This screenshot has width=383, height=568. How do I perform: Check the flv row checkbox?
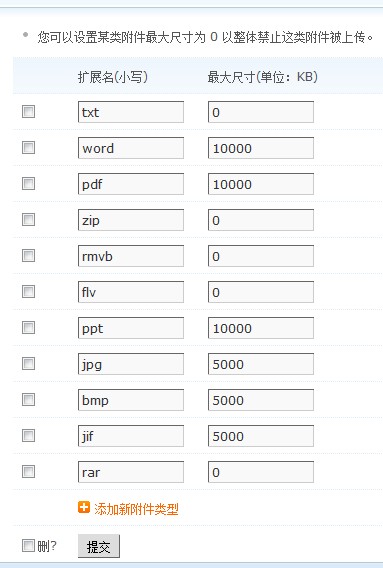point(28,292)
